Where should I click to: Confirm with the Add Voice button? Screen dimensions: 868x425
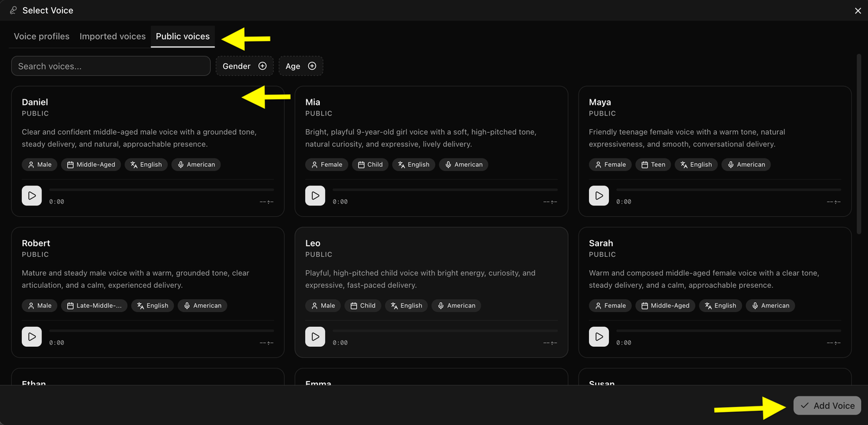827,405
